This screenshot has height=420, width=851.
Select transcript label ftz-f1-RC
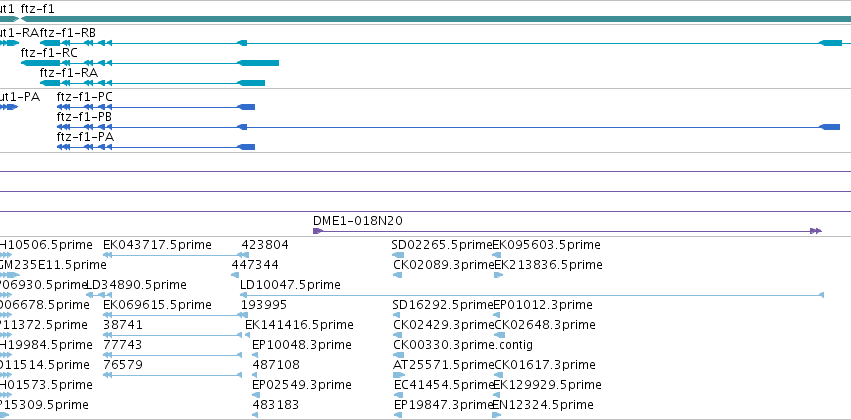(x=49, y=53)
